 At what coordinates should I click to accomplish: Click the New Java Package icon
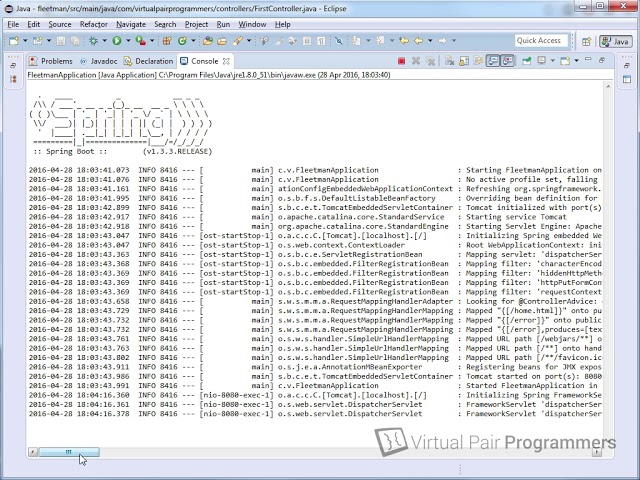click(x=167, y=40)
